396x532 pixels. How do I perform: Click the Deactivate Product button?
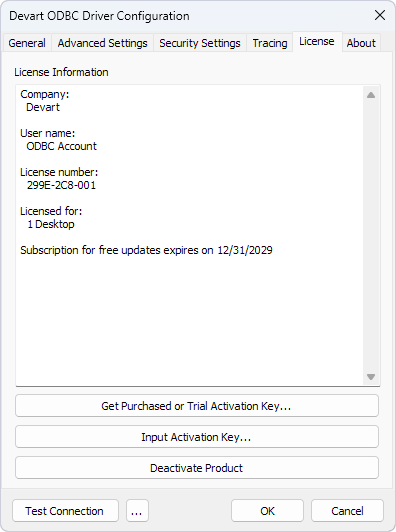point(197,468)
